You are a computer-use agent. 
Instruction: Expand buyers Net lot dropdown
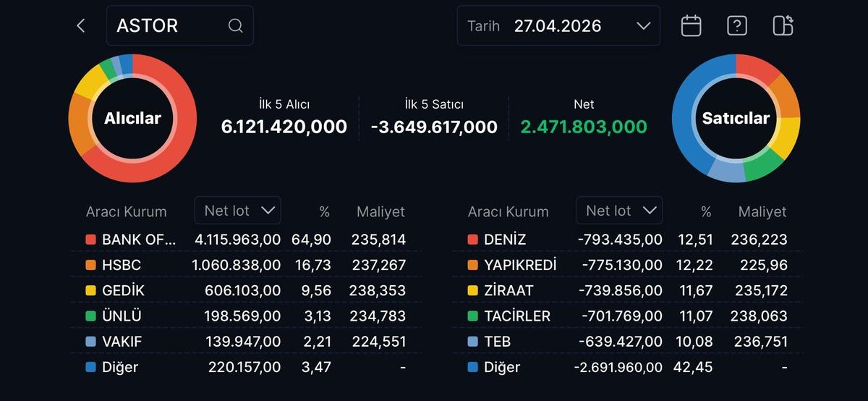click(x=238, y=211)
